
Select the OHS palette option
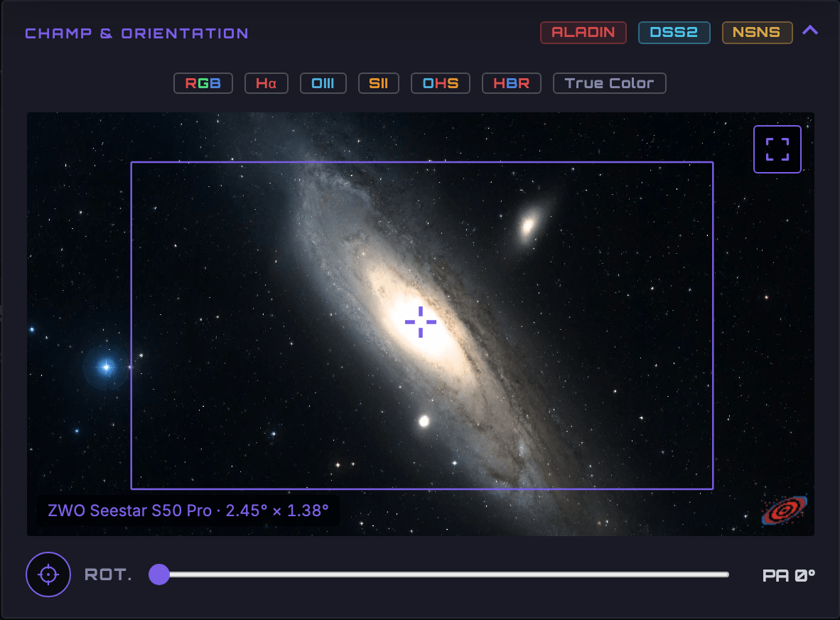[441, 83]
